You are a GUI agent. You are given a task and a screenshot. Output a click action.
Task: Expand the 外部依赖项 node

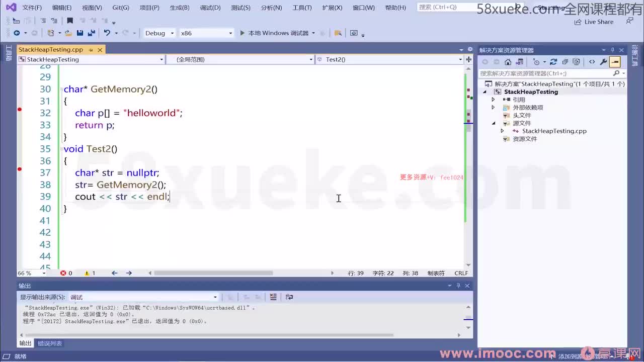[493, 108]
